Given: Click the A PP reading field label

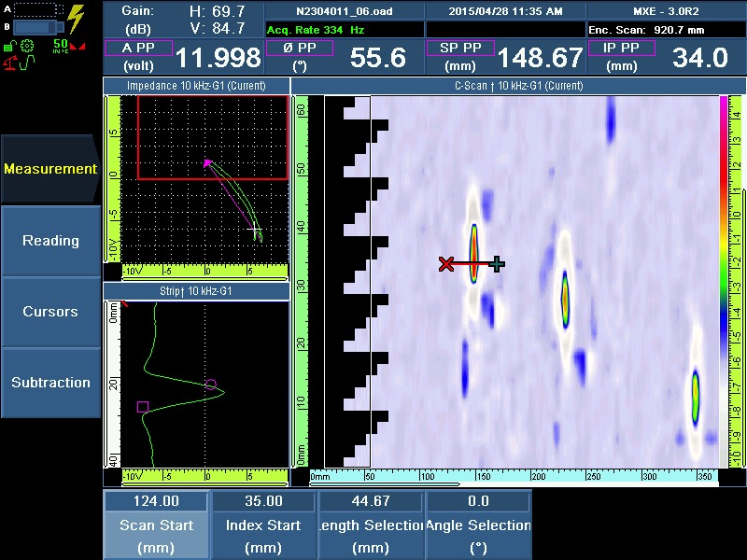Looking at the screenshot, I should coord(138,48).
